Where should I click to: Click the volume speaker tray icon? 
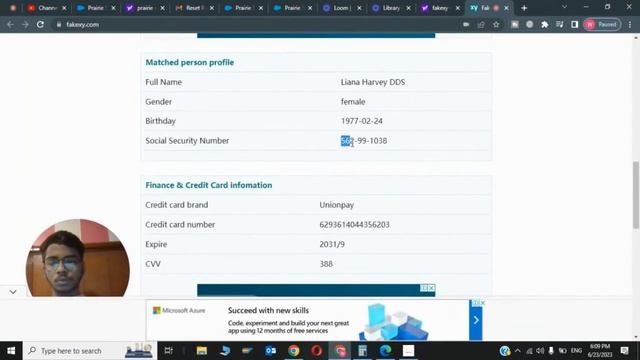pyautogui.click(x=540, y=351)
